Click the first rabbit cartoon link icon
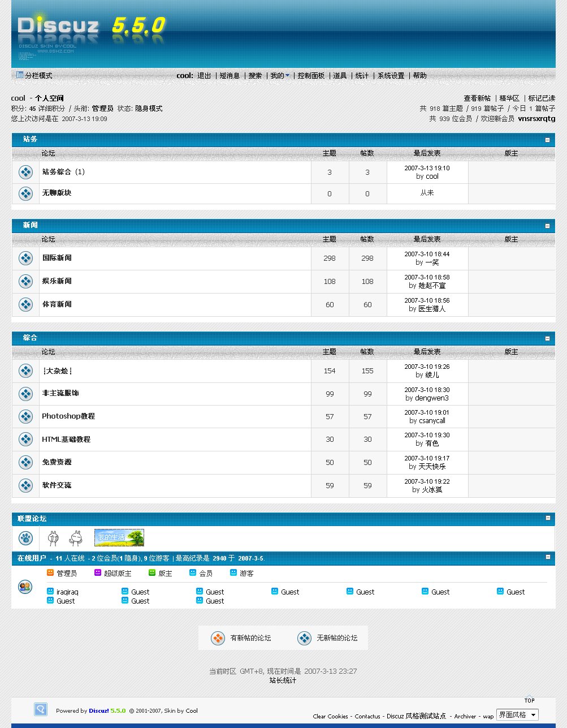567x728 pixels. point(53,538)
